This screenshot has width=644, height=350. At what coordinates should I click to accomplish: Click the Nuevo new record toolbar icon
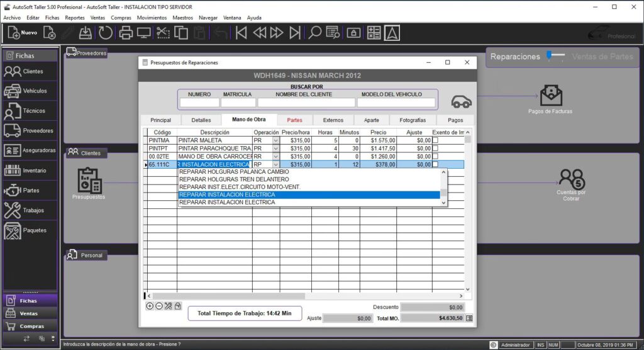(x=15, y=33)
